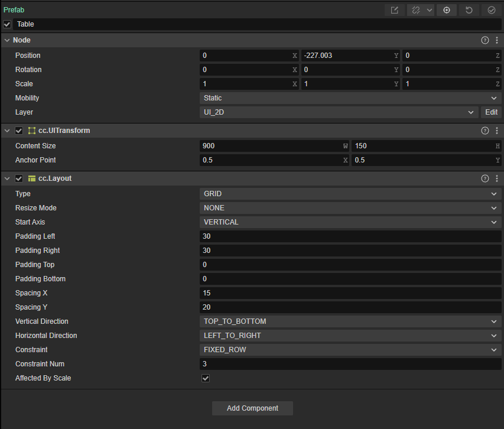Toggle the Table node active checkbox
Screen dimensions: 504x429
(x=7, y=24)
